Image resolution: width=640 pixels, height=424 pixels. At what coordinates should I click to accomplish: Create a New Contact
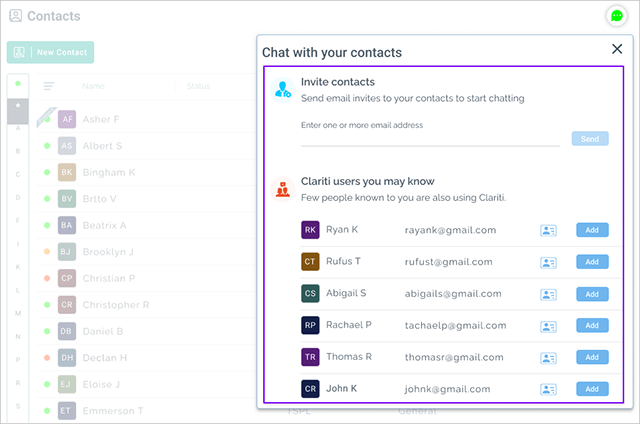(x=50, y=52)
